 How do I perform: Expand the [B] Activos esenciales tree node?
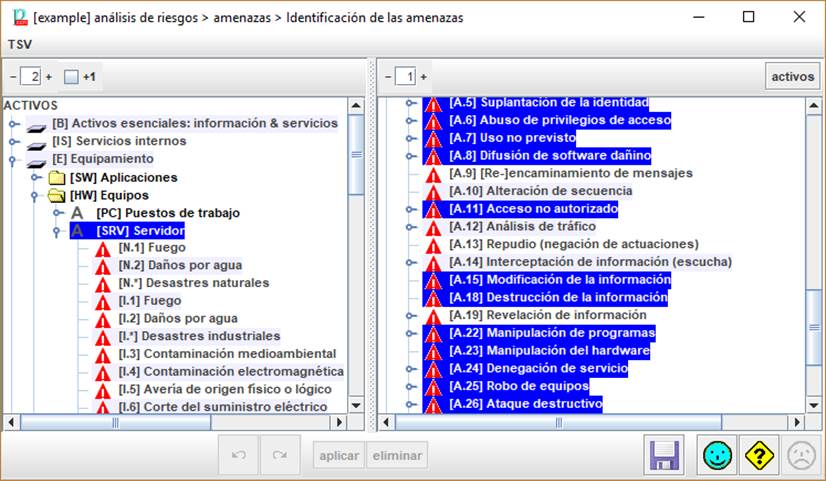click(x=14, y=124)
